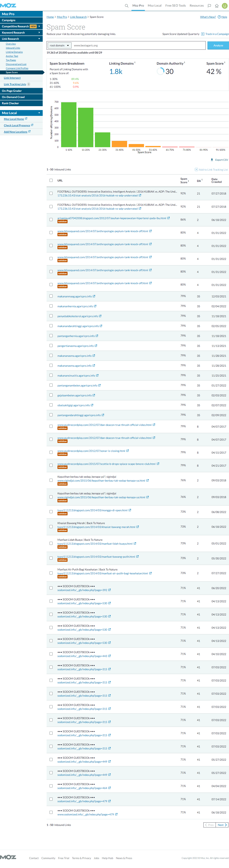Click the Domain Authority info icon
Screen dimensions: 229x868
click(x=185, y=62)
